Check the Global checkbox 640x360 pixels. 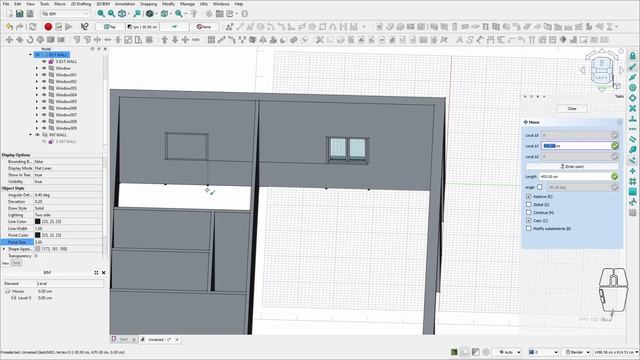tap(529, 204)
